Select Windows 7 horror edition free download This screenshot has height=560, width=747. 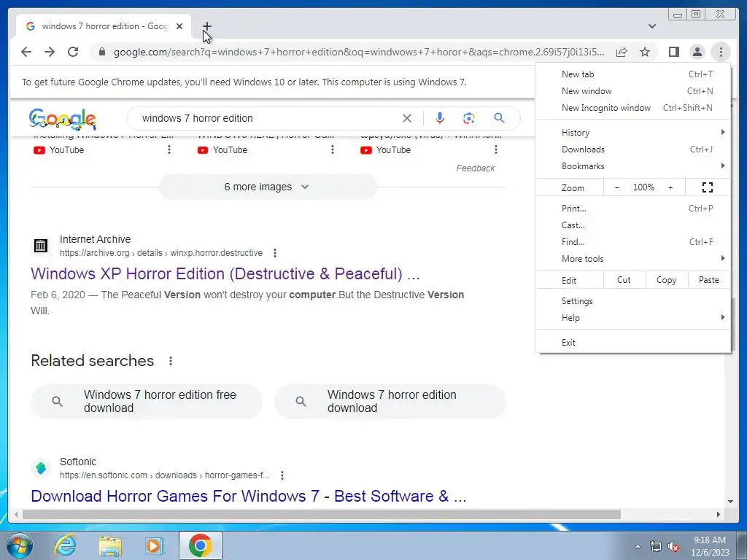pos(146,402)
